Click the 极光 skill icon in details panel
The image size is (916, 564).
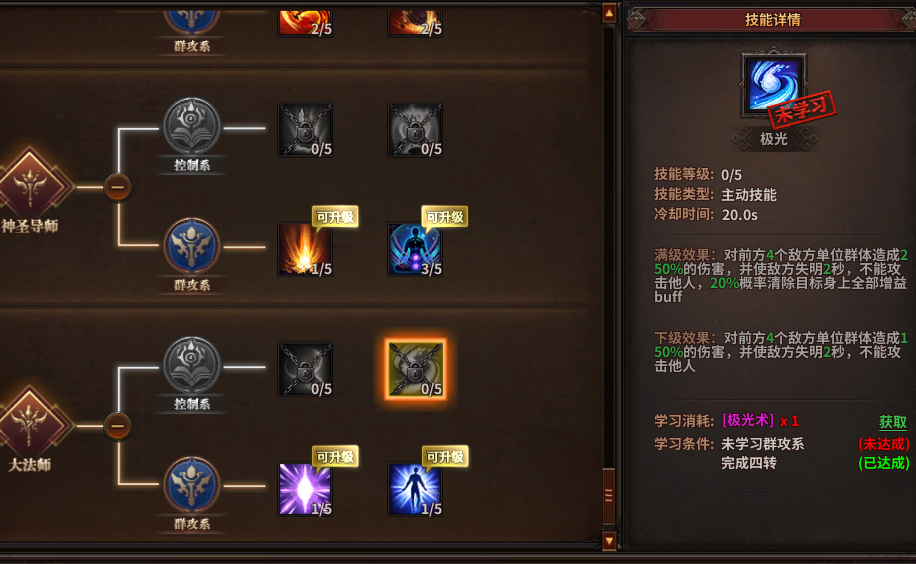[773, 85]
